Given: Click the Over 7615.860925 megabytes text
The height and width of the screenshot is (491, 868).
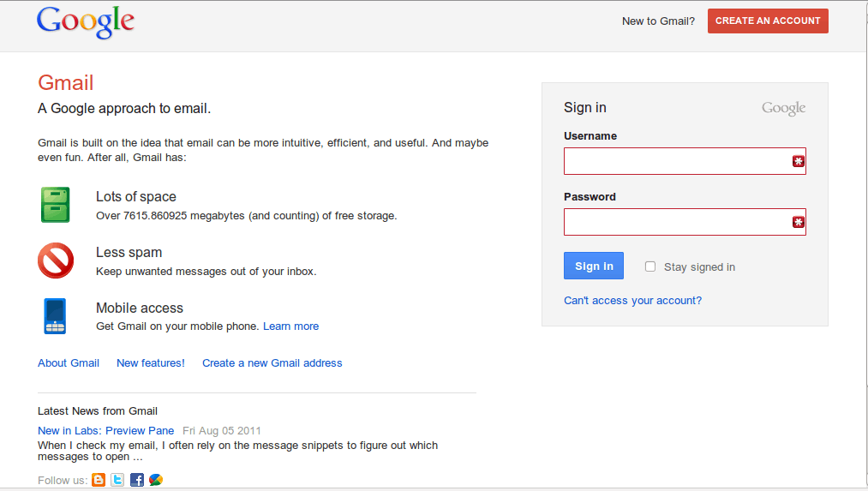Looking at the screenshot, I should pyautogui.click(x=246, y=215).
